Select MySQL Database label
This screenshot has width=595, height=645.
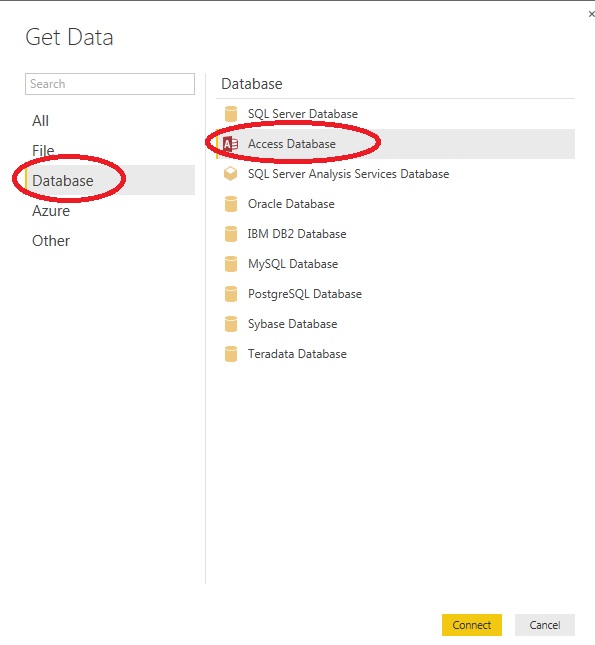293,264
